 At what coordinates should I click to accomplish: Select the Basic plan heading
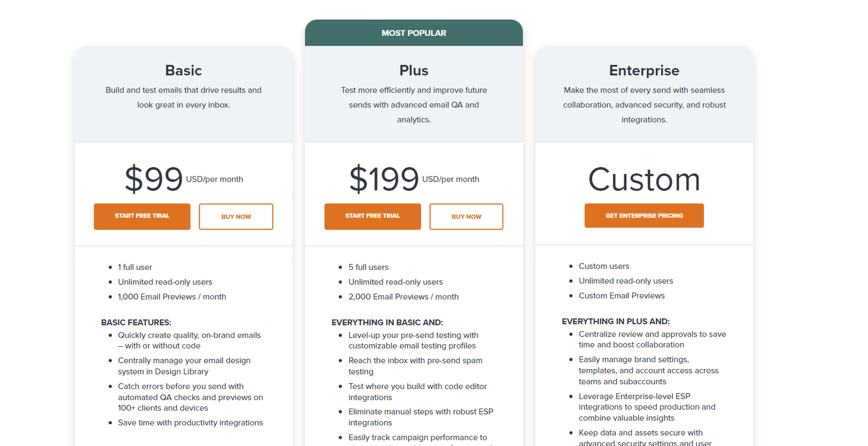point(183,70)
